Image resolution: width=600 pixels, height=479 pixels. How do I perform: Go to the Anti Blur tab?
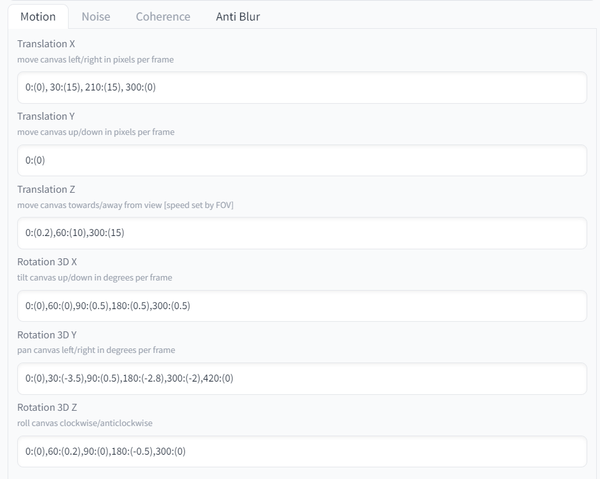pos(238,16)
